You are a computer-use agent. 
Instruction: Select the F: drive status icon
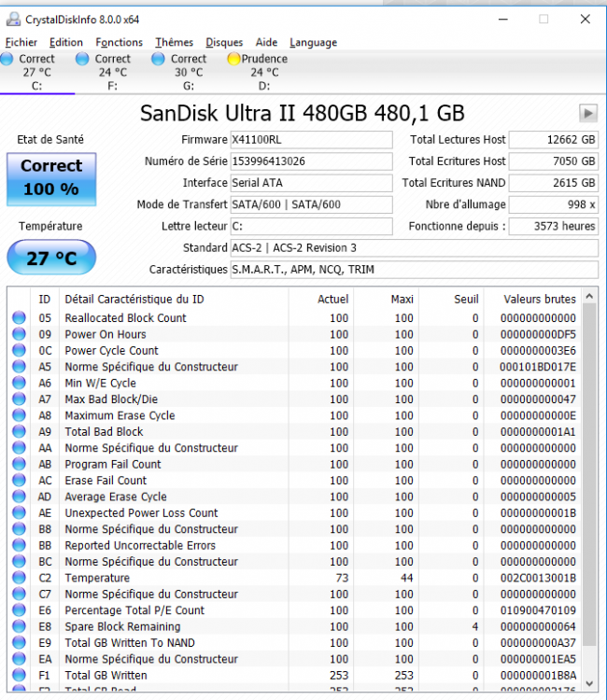coord(83,59)
